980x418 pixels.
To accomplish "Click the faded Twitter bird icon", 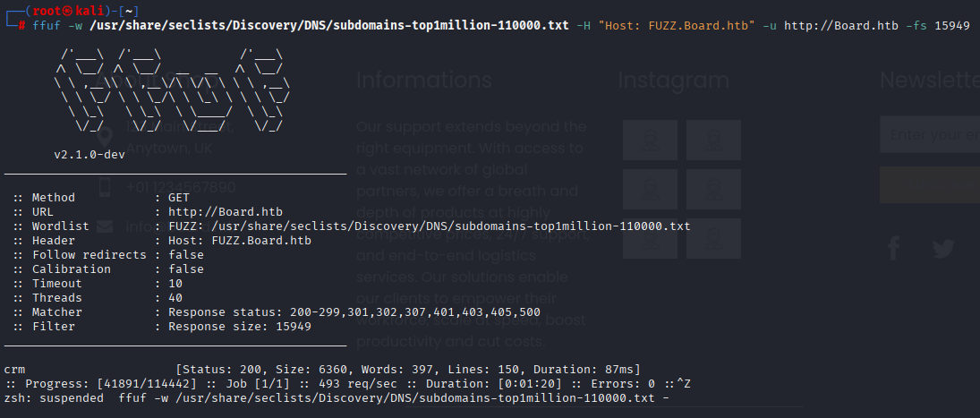I will pos(943,249).
